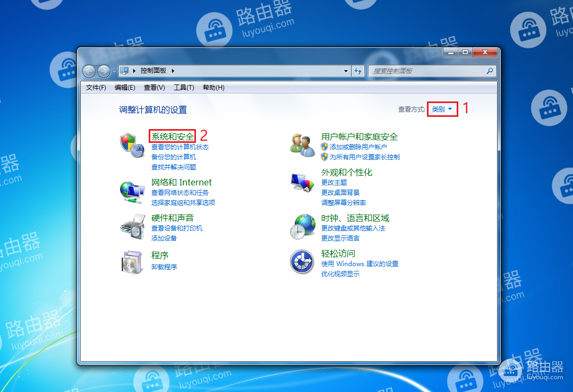Click the Control Panel icon in address bar
573x392 pixels.
124,71
